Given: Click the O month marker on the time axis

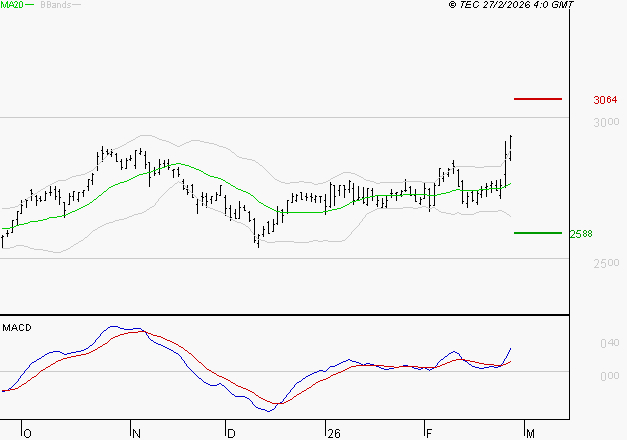Looking at the screenshot, I should (27, 434).
